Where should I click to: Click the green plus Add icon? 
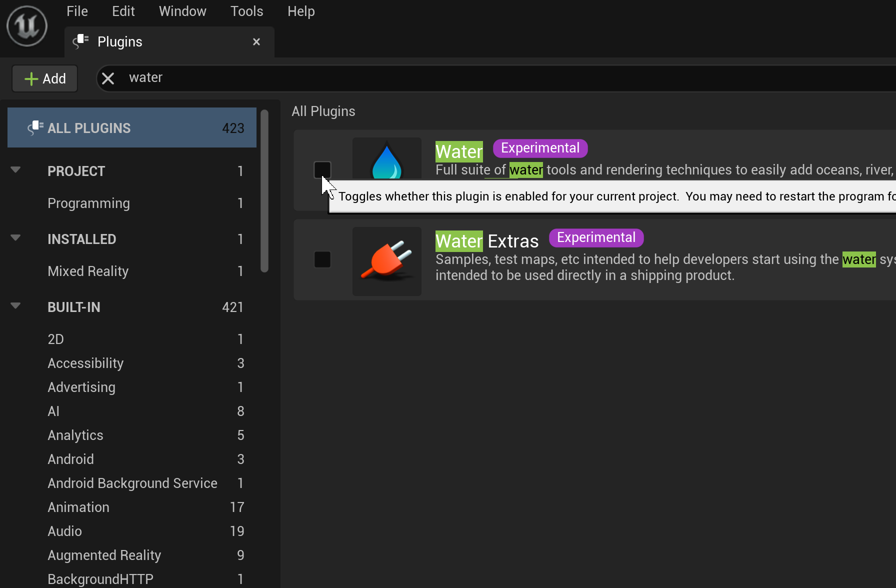tap(31, 79)
